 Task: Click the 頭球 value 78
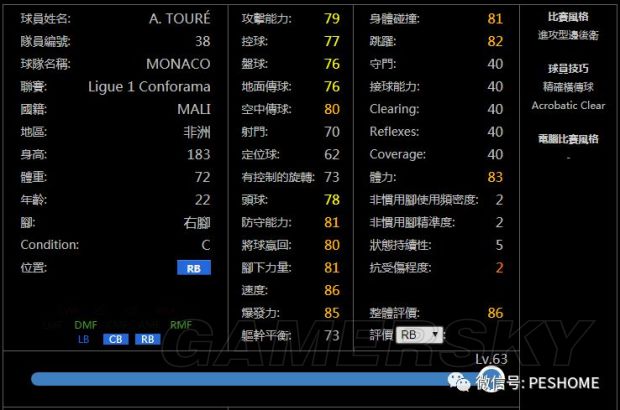pyautogui.click(x=332, y=200)
